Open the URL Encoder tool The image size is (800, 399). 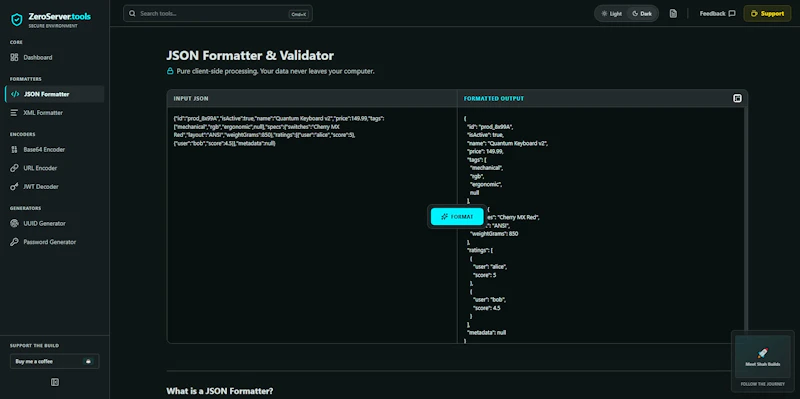coord(55,168)
